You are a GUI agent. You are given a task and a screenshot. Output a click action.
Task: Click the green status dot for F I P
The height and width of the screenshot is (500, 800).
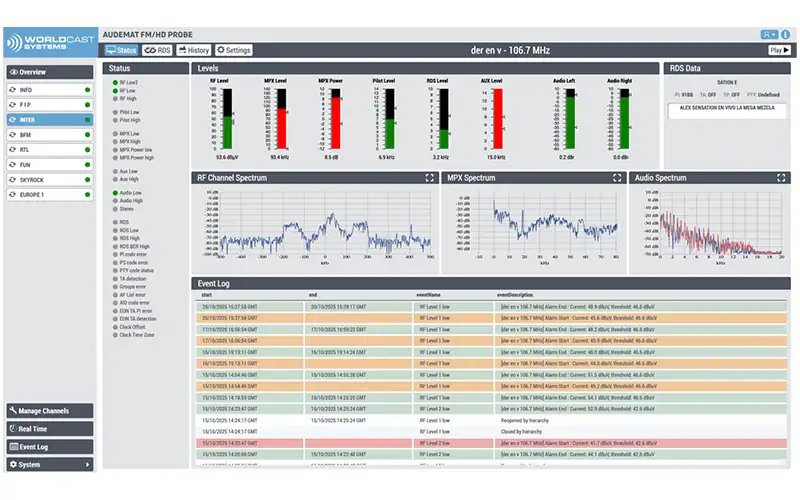[x=87, y=105]
